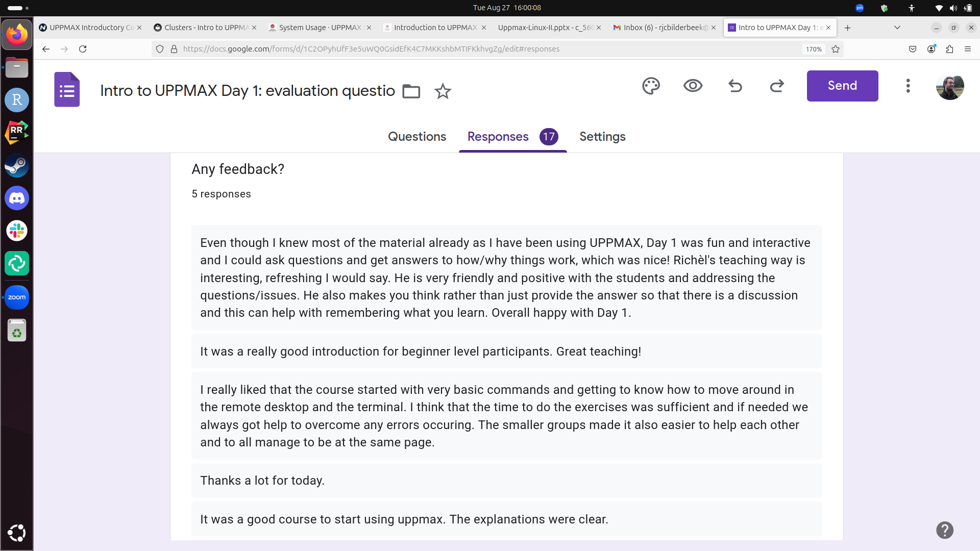980x551 pixels.
Task: Open Zoom from the dock
Action: [x=17, y=297]
